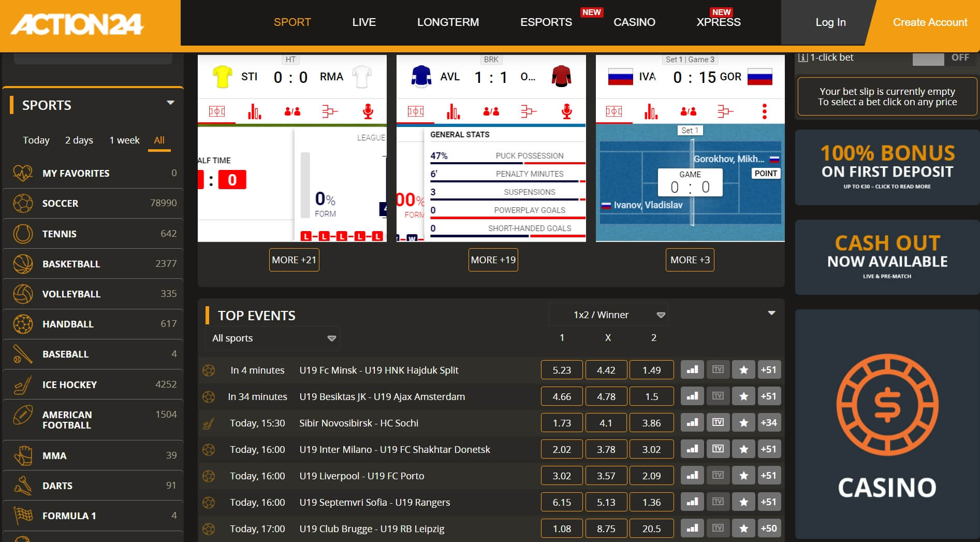Open head-to-head icon in STI-RMA card
The height and width of the screenshot is (542, 980).
click(x=292, y=111)
